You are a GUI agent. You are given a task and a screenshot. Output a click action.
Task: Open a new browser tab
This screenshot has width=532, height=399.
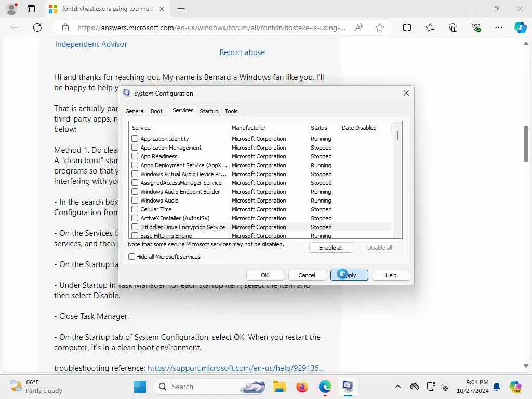[181, 9]
